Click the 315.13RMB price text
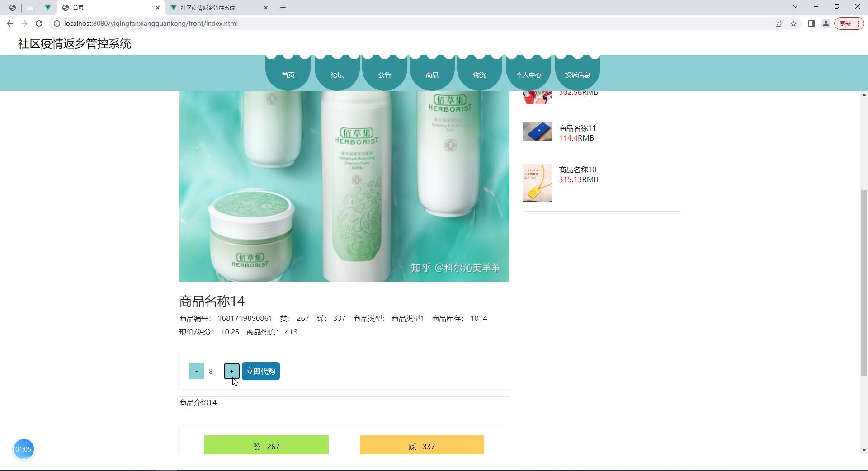868x471 pixels. click(579, 179)
